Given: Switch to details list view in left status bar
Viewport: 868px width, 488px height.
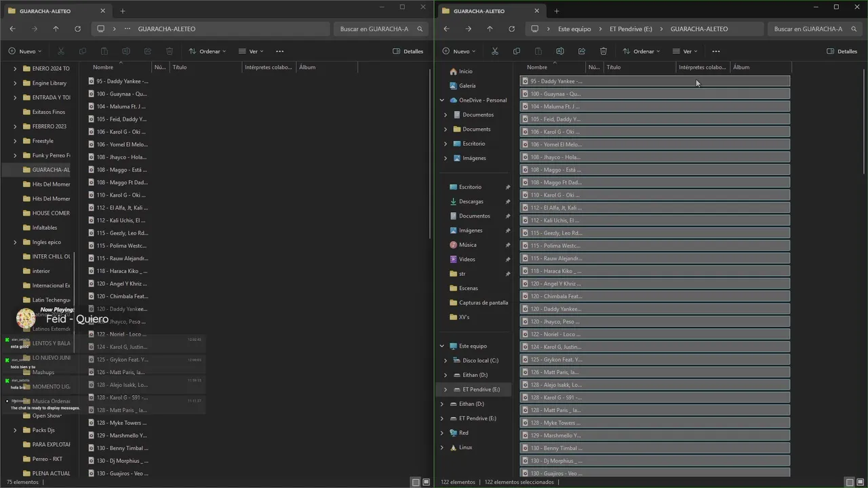Looking at the screenshot, I should (416, 482).
